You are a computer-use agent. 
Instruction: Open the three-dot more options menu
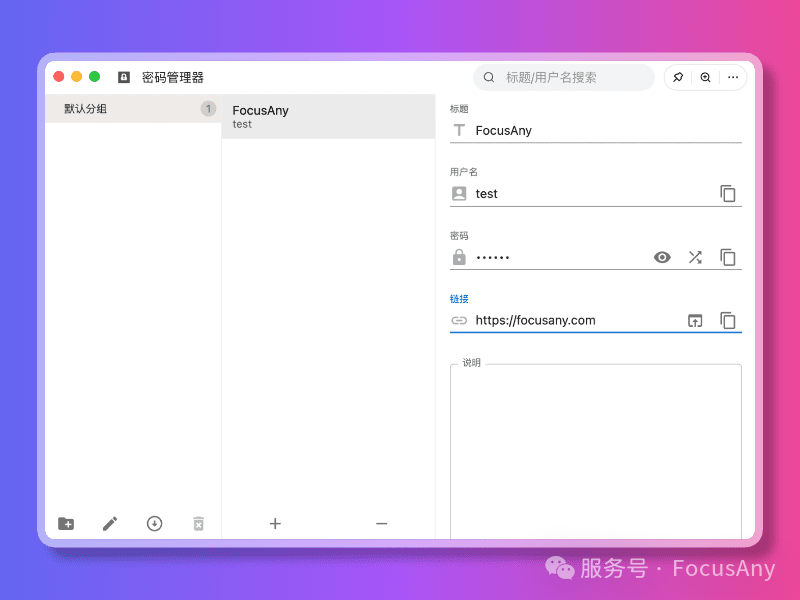[733, 77]
